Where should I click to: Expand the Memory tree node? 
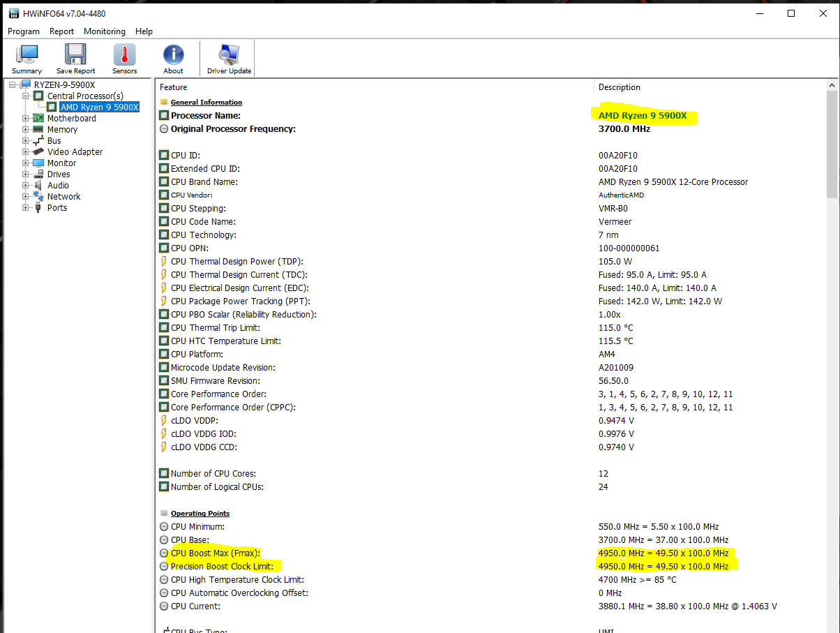(x=26, y=129)
